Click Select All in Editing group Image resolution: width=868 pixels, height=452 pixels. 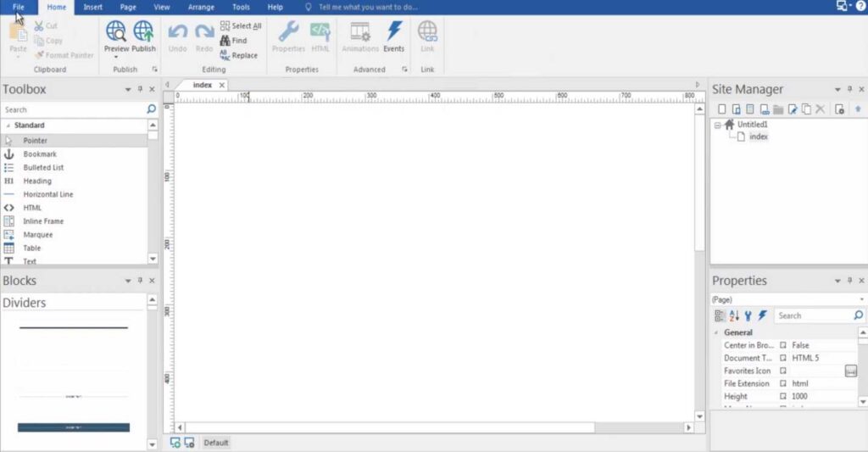[x=241, y=26]
